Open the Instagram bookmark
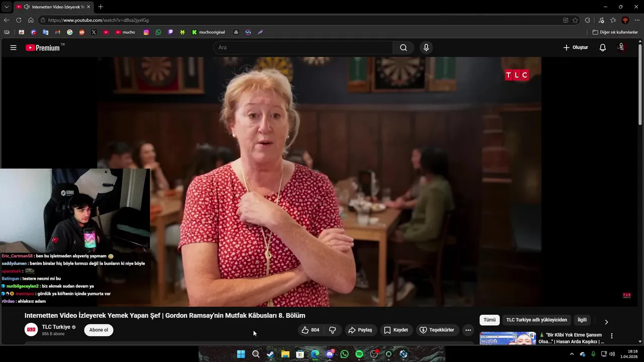This screenshot has width=644, height=362. click(x=146, y=32)
